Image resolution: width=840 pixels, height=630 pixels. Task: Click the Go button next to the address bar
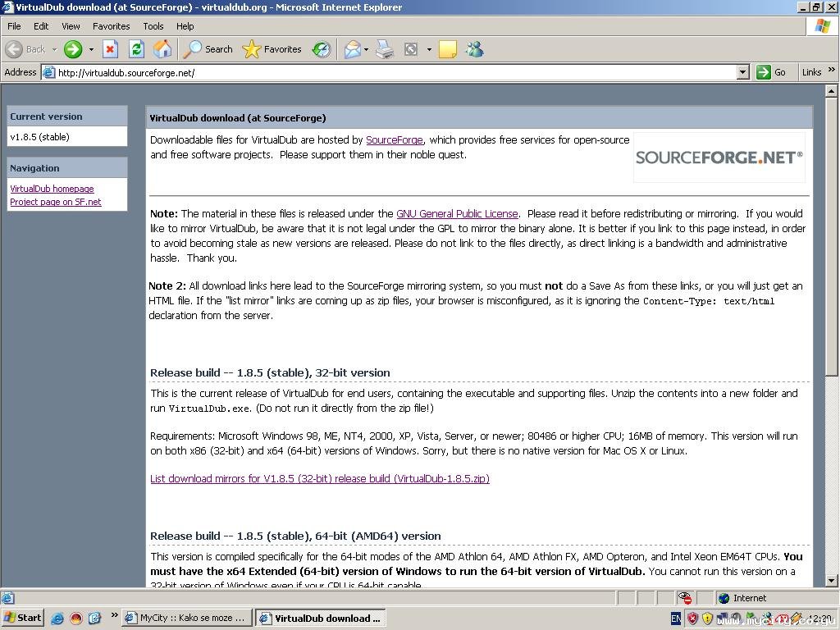[x=771, y=72]
